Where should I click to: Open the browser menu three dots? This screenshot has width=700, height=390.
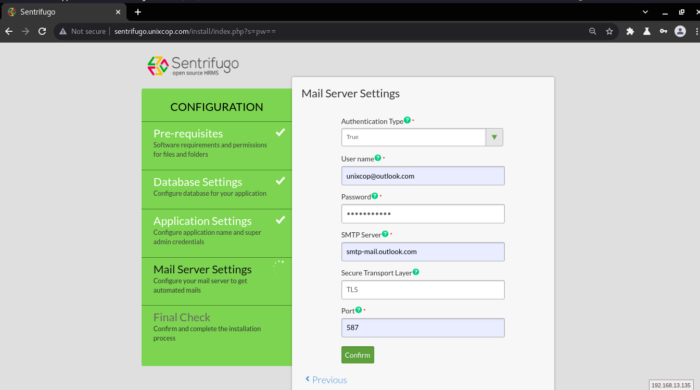click(x=697, y=31)
